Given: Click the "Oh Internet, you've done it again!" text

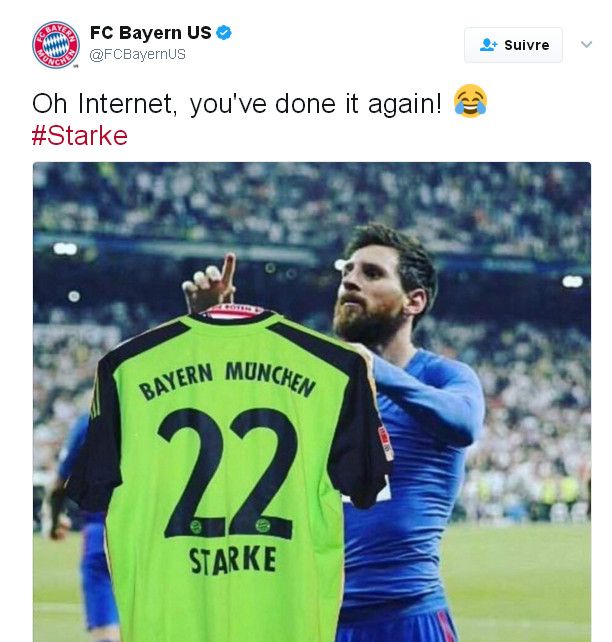Looking at the screenshot, I should 237,104.
